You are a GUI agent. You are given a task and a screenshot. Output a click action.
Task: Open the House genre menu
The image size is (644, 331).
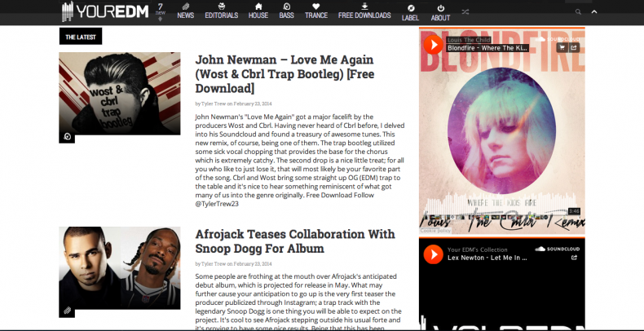click(258, 11)
